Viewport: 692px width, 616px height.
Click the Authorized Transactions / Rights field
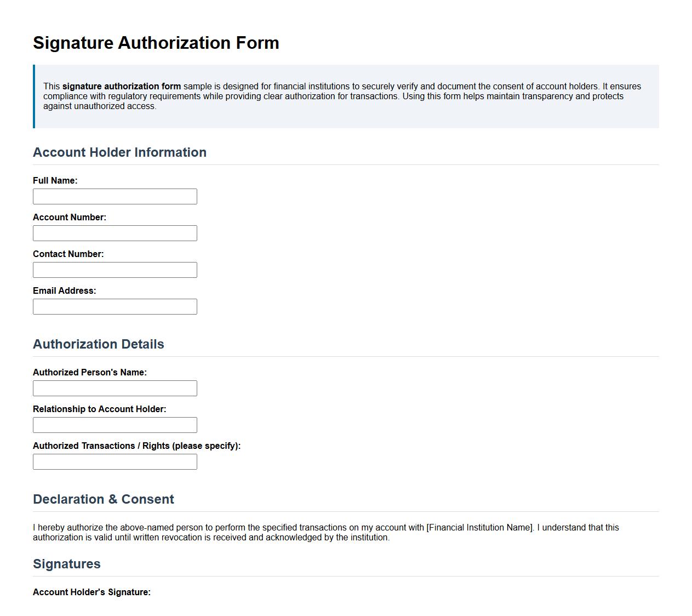pyautogui.click(x=115, y=461)
